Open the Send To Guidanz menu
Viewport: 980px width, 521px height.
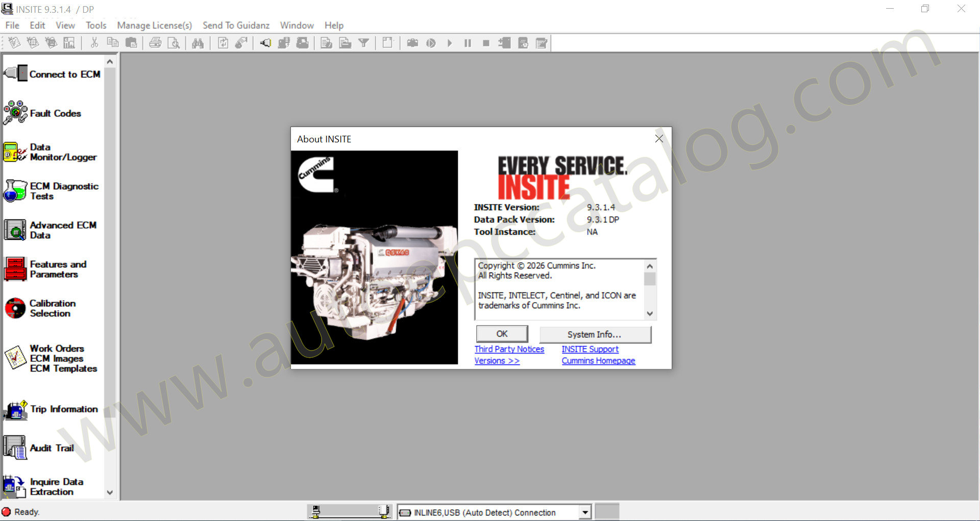point(236,25)
